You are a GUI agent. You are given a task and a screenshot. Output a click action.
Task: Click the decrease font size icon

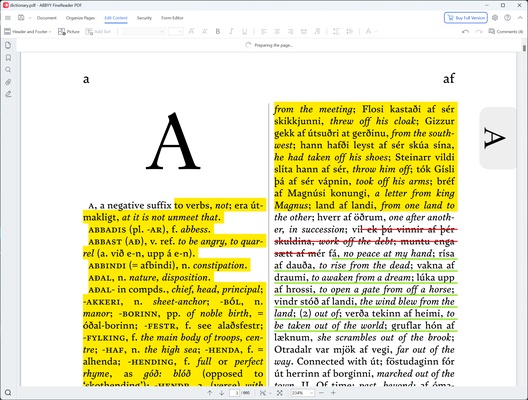[x=204, y=32]
